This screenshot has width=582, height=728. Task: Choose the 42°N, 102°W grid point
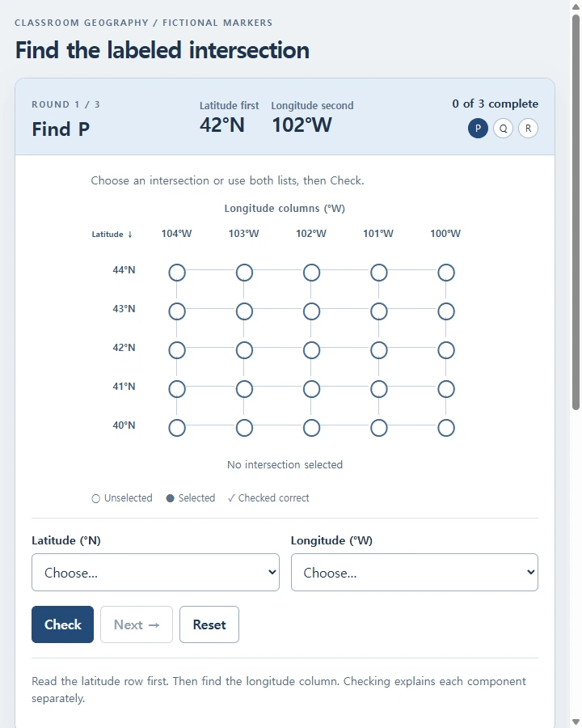tap(311, 350)
